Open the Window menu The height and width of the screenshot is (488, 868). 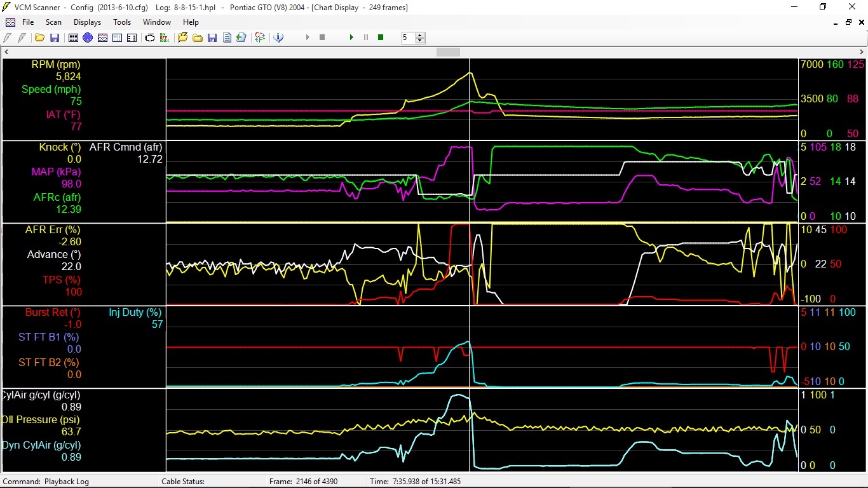[x=157, y=22]
